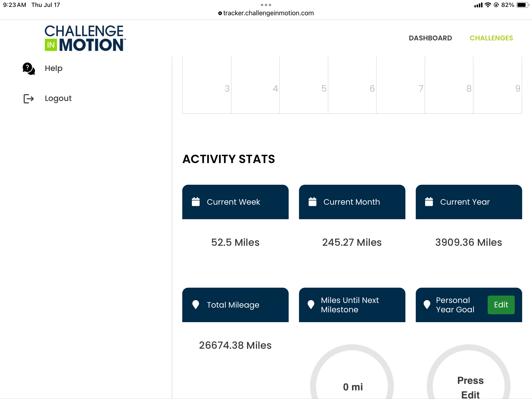Screen dimensions: 532x399
Task: Click calendar icon on Current Year card
Action: tap(429, 202)
